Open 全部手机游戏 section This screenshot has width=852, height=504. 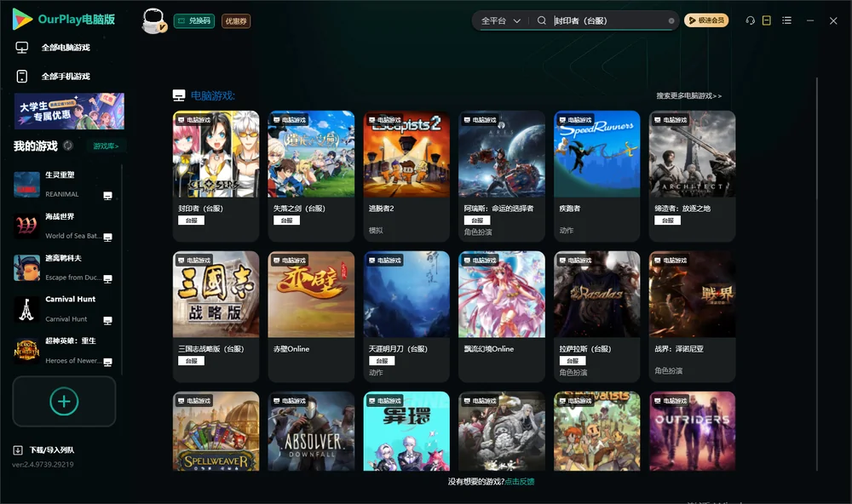tap(66, 76)
